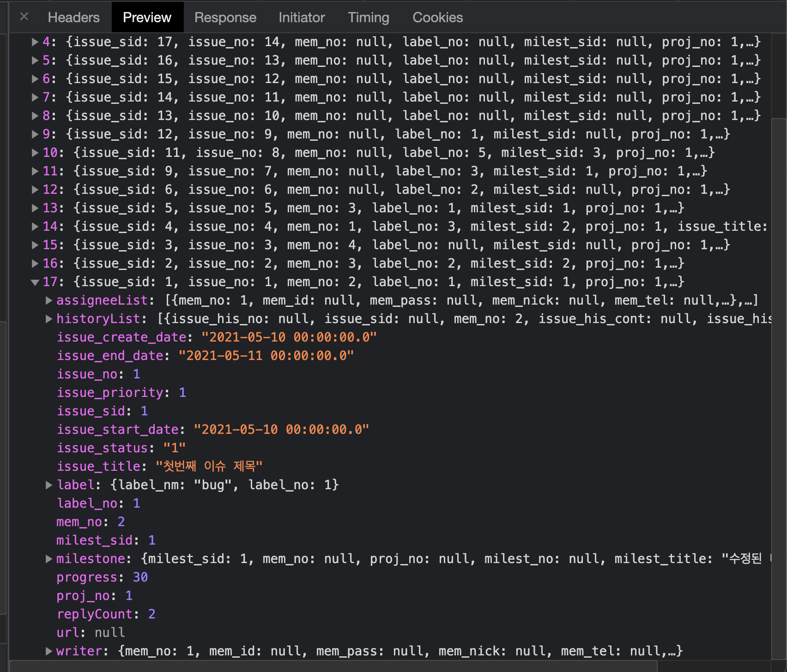This screenshot has height=672, width=787.
Task: Click the vertical scrollbar of the preview pane
Action: coord(779,389)
